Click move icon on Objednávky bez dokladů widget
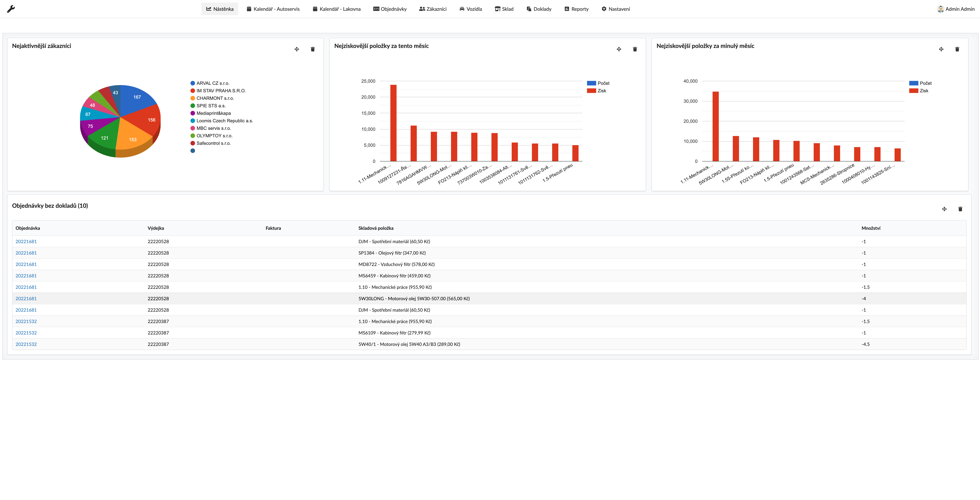980x500 pixels. 944,209
